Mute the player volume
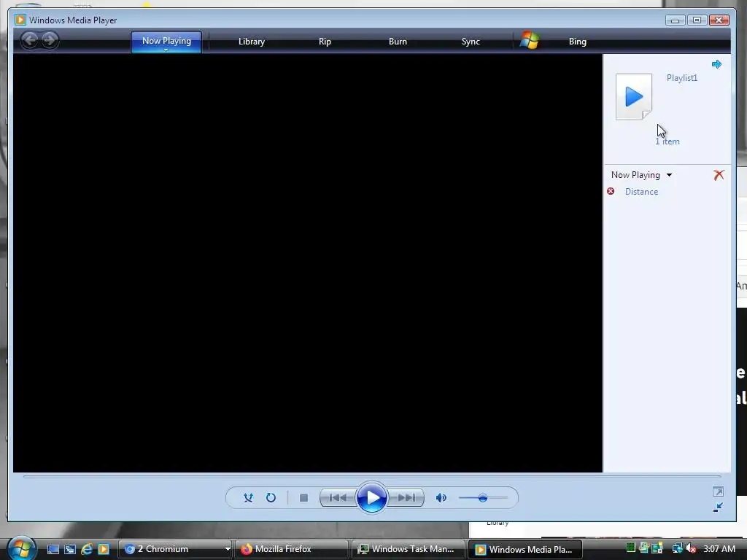 (441, 497)
